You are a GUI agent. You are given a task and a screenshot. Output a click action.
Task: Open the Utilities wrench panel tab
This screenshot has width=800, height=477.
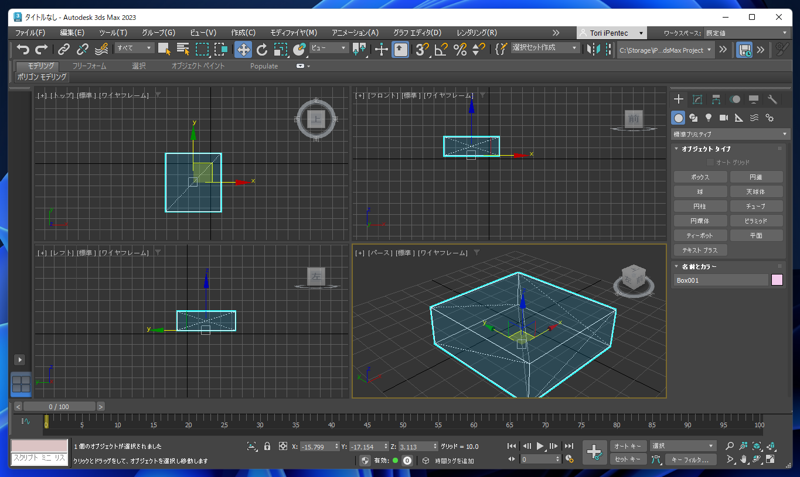[x=772, y=99]
